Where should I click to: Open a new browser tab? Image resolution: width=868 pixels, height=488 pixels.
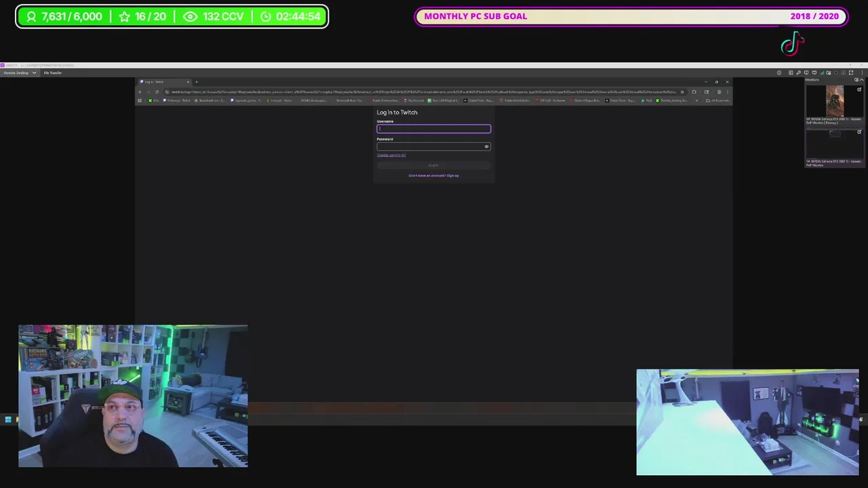tap(197, 82)
